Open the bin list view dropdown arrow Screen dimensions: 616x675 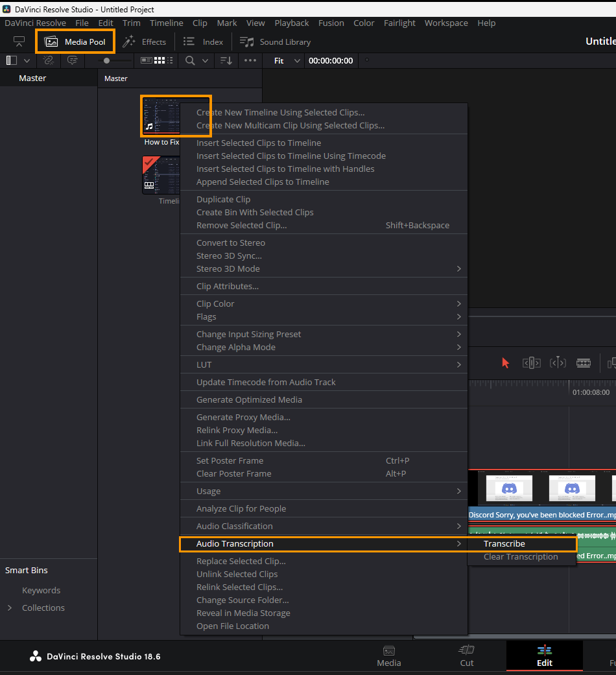pyautogui.click(x=27, y=61)
